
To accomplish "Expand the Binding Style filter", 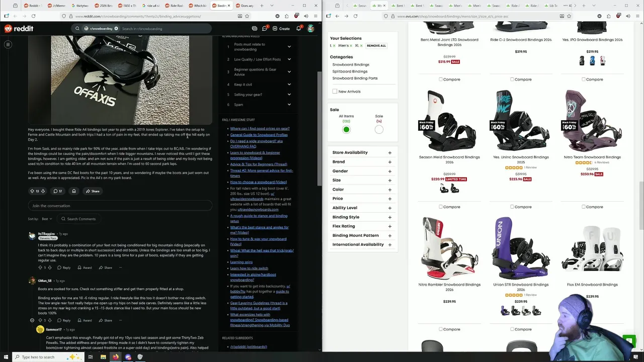I will click(x=362, y=217).
